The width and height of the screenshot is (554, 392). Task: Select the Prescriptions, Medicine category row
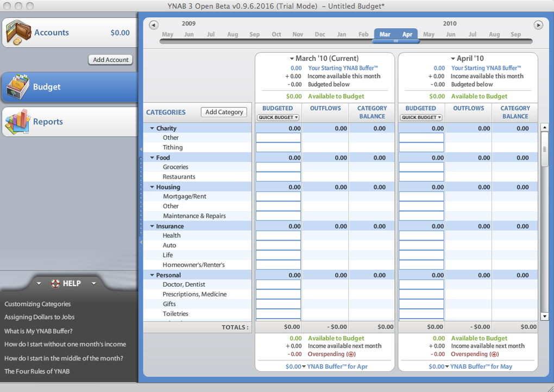[198, 294]
